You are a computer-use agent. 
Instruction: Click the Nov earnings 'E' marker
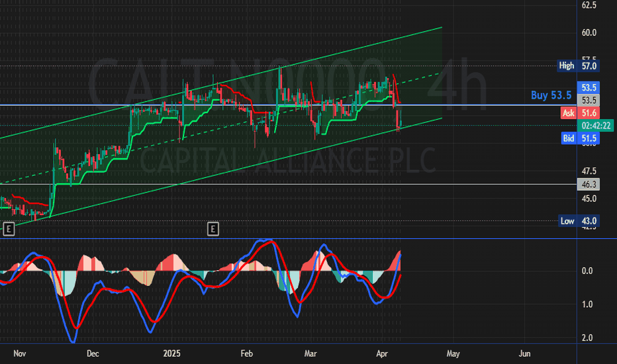(x=9, y=228)
